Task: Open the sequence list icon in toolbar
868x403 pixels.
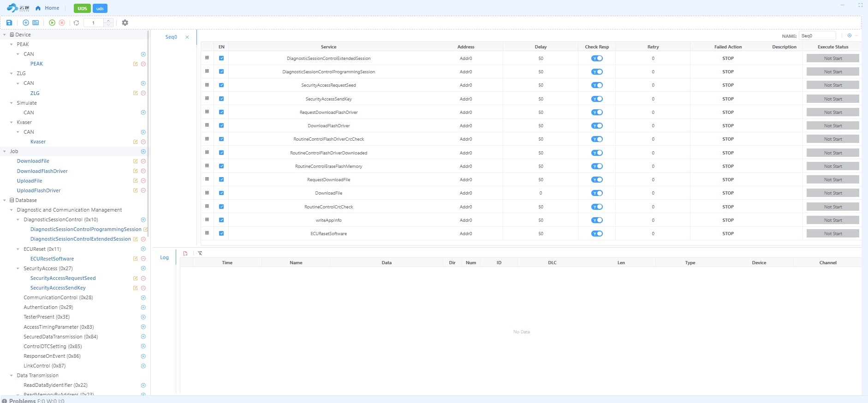Action: click(x=36, y=23)
